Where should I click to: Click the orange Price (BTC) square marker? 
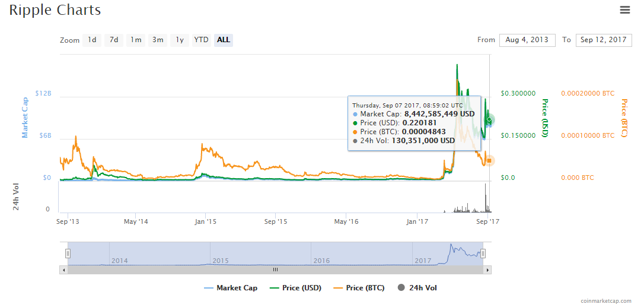(489, 160)
